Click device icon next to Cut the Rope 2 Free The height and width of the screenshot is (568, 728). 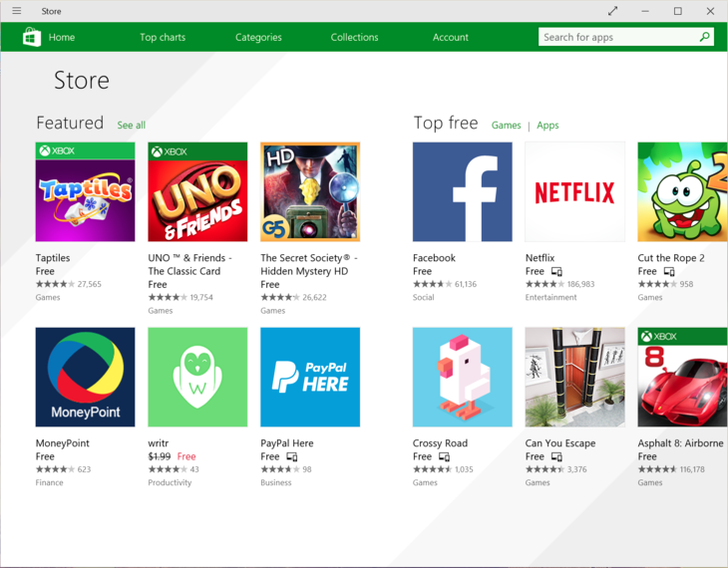669,271
